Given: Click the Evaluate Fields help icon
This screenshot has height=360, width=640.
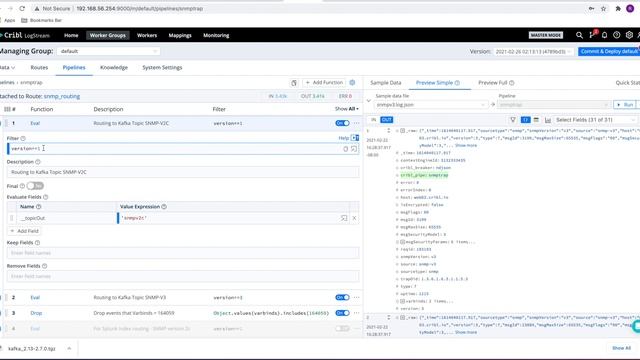Looking at the screenshot, I should pyautogui.click(x=46, y=197).
